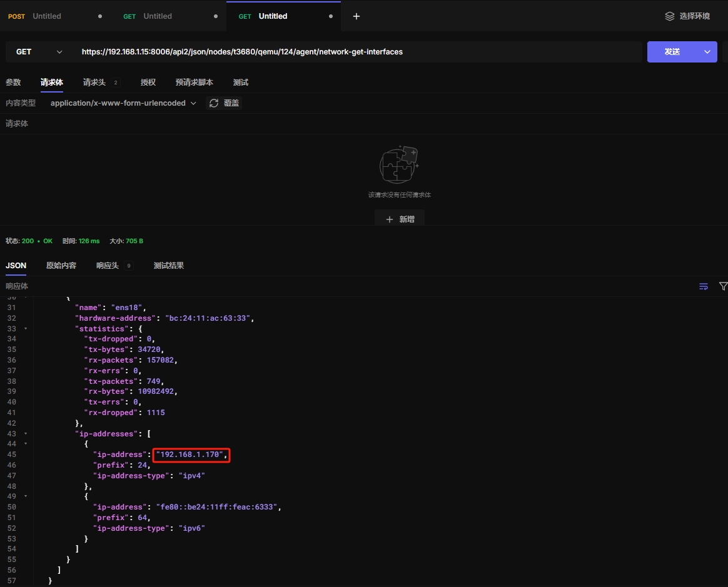The width and height of the screenshot is (728, 587).
Task: Open the application/x-www-form-urlencoded content type dropdown
Action: 123,103
